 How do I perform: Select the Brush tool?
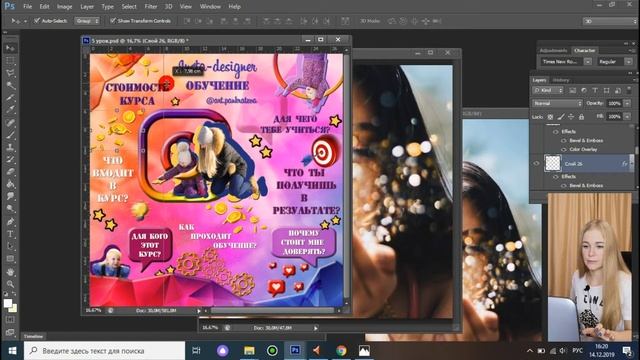click(x=10, y=135)
